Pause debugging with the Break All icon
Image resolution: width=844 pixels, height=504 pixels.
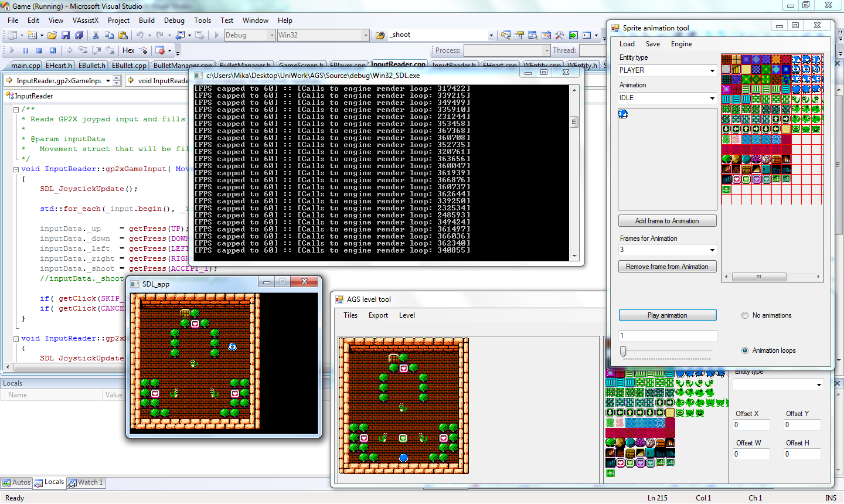tap(25, 50)
